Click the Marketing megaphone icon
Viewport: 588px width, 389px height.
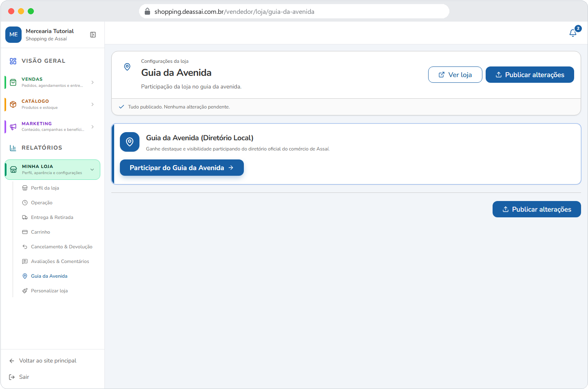tap(13, 127)
